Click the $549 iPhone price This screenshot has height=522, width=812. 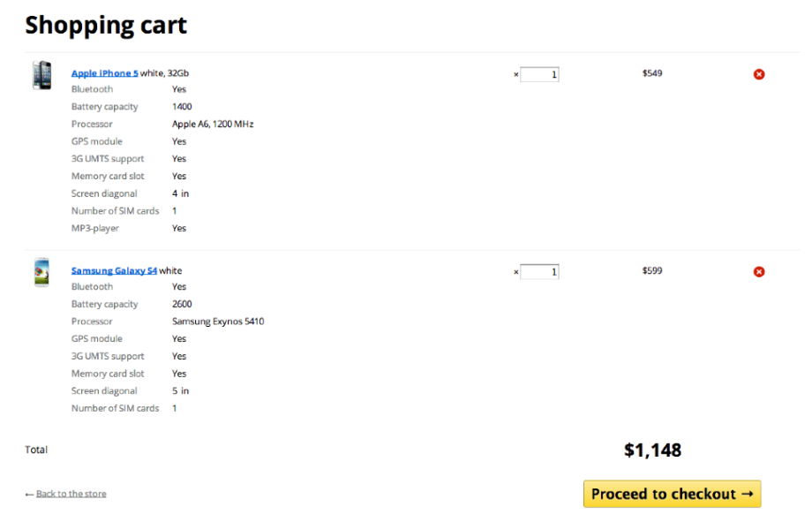(x=652, y=73)
